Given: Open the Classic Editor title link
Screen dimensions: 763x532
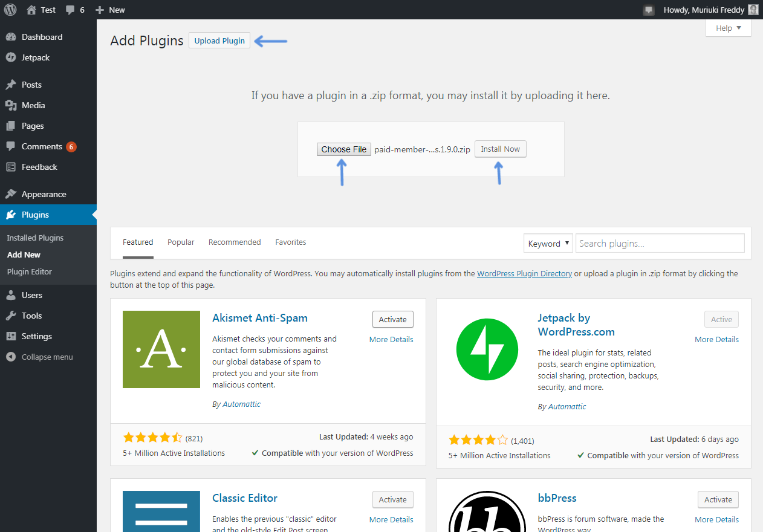Looking at the screenshot, I should pos(245,498).
